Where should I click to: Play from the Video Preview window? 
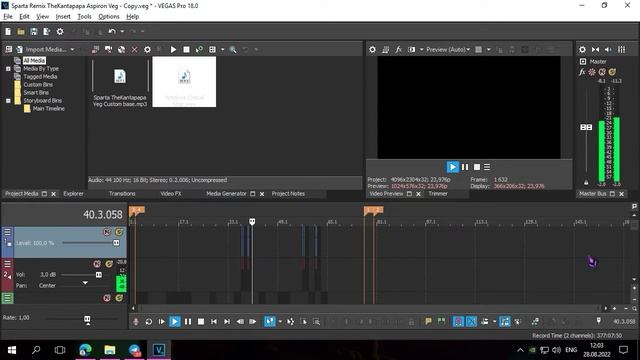pyautogui.click(x=452, y=167)
